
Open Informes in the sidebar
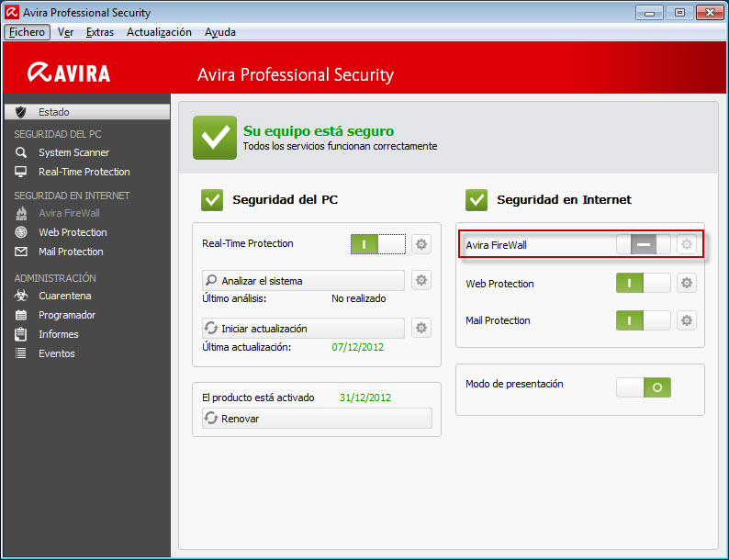pyautogui.click(x=59, y=334)
